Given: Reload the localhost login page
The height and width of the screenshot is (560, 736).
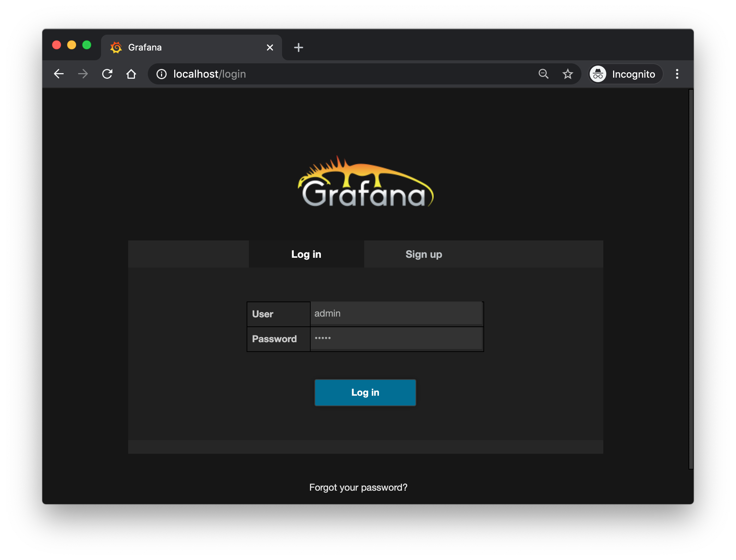Looking at the screenshot, I should (x=107, y=74).
